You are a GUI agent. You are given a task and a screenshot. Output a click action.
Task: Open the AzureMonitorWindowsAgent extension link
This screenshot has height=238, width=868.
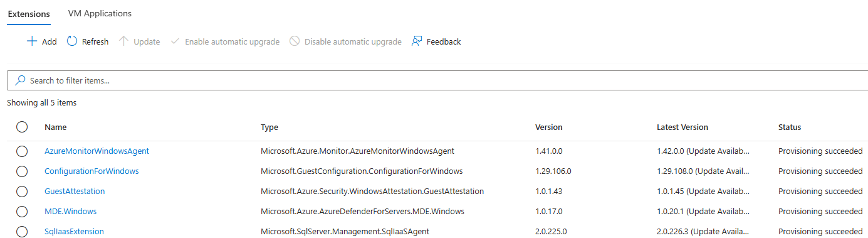97,151
